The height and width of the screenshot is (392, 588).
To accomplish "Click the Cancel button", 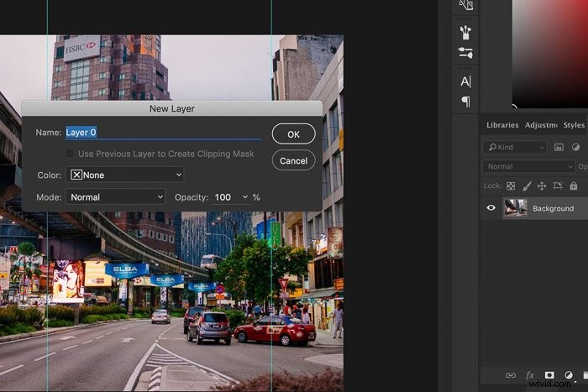I will click(294, 161).
